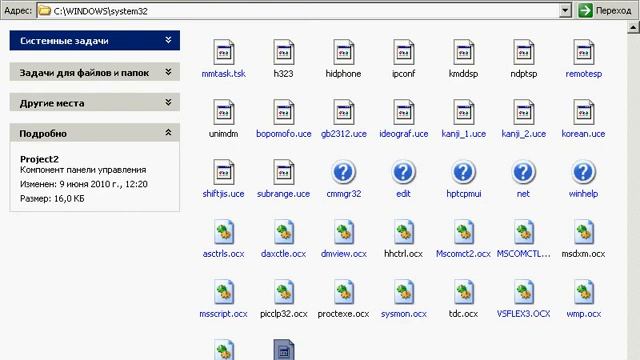Select the ndptsp file icon
This screenshot has height=360, width=640.
524,52
